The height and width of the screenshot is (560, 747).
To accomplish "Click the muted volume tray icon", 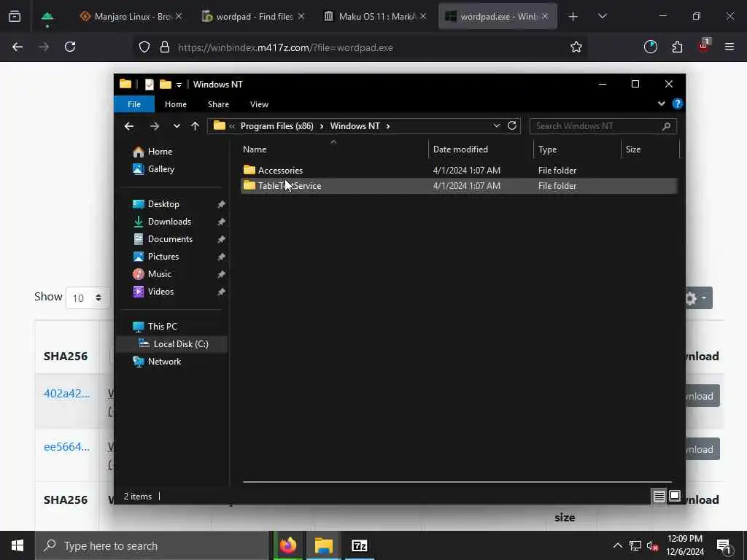I will coord(652,546).
